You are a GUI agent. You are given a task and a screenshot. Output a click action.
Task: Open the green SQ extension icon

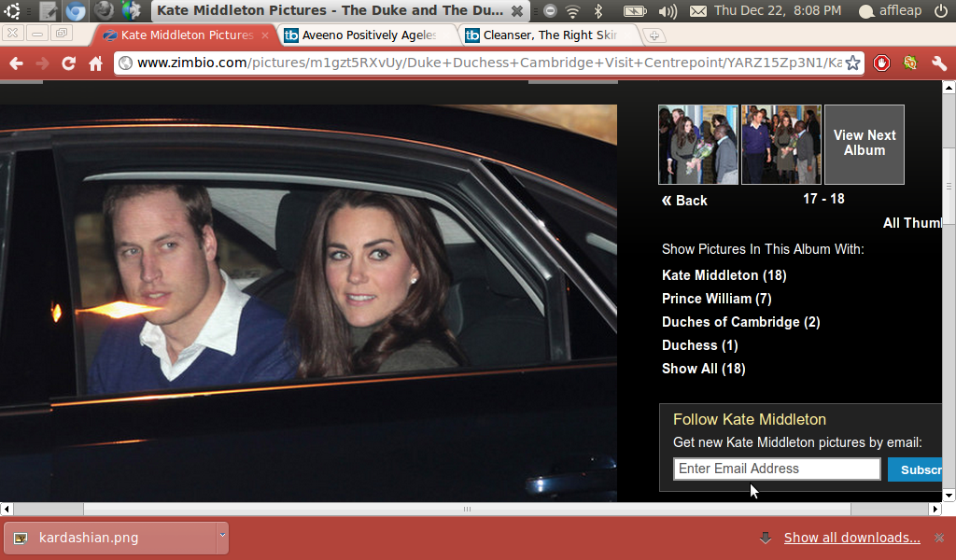click(x=910, y=63)
